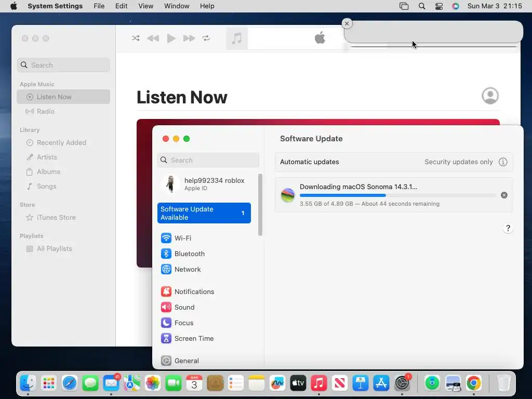The image size is (532, 399).
Task: Open Reminders from the Dock
Action: [236, 383]
